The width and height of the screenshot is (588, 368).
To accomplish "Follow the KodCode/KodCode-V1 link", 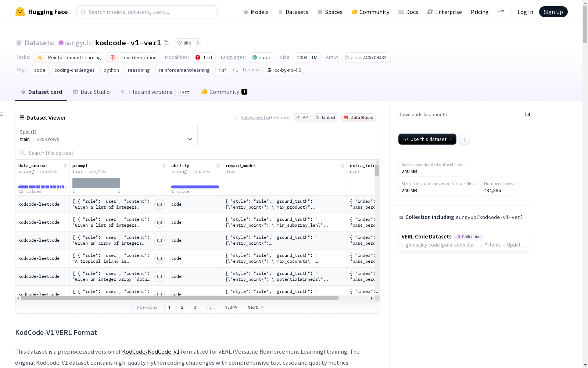I will click(151, 351).
